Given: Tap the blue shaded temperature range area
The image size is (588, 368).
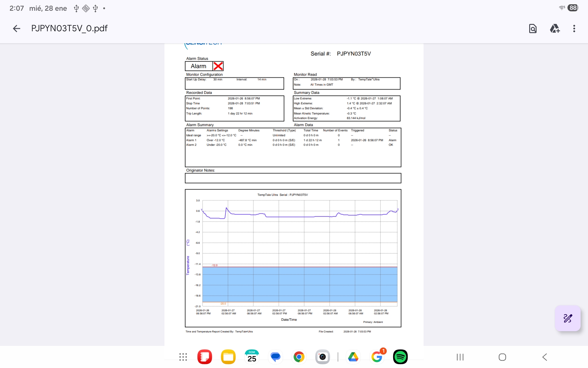Looking at the screenshot, I should tap(300, 284).
